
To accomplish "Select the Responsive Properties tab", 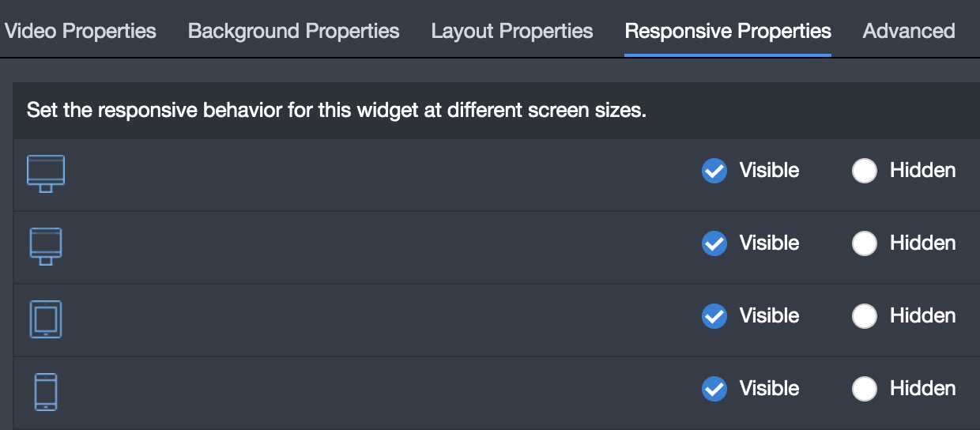I will [x=728, y=31].
